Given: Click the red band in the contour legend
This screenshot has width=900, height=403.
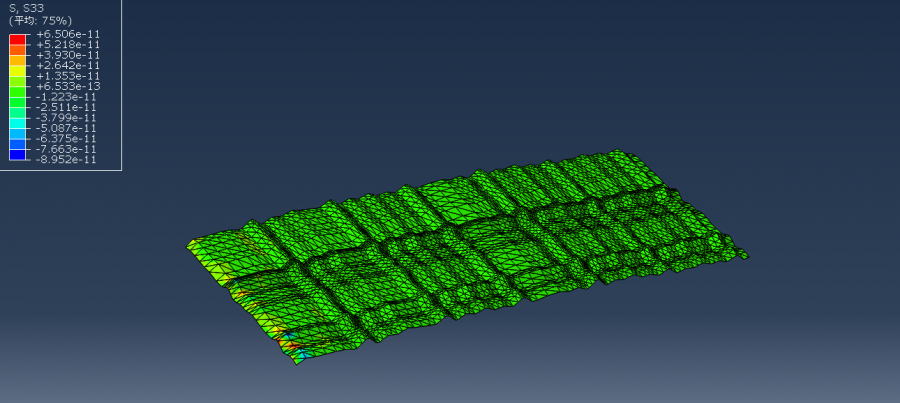Looking at the screenshot, I should [17, 40].
